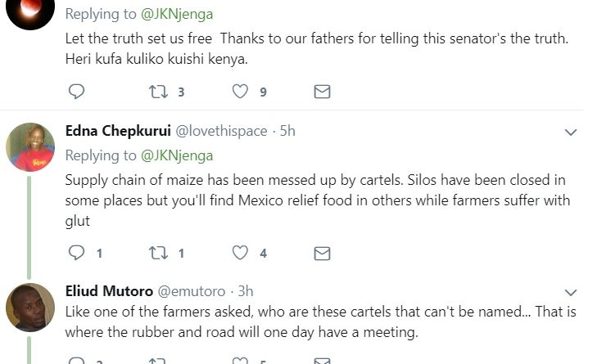
Task: Like the tweet with 9 likes
Action: coord(240,92)
